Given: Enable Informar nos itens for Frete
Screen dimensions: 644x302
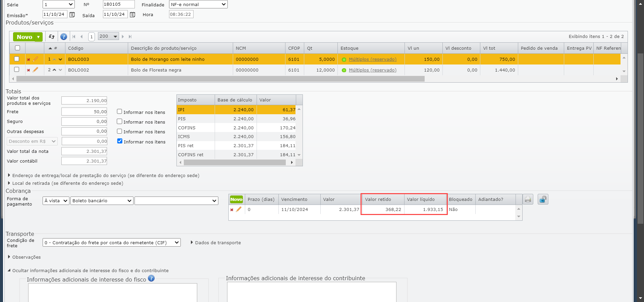Looking at the screenshot, I should click(119, 112).
